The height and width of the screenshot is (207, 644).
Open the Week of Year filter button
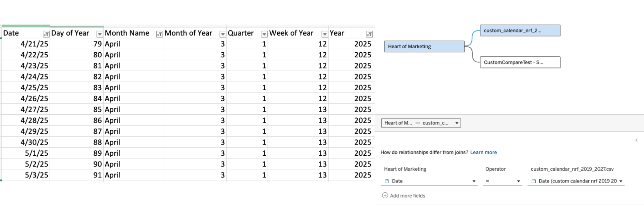click(x=324, y=34)
